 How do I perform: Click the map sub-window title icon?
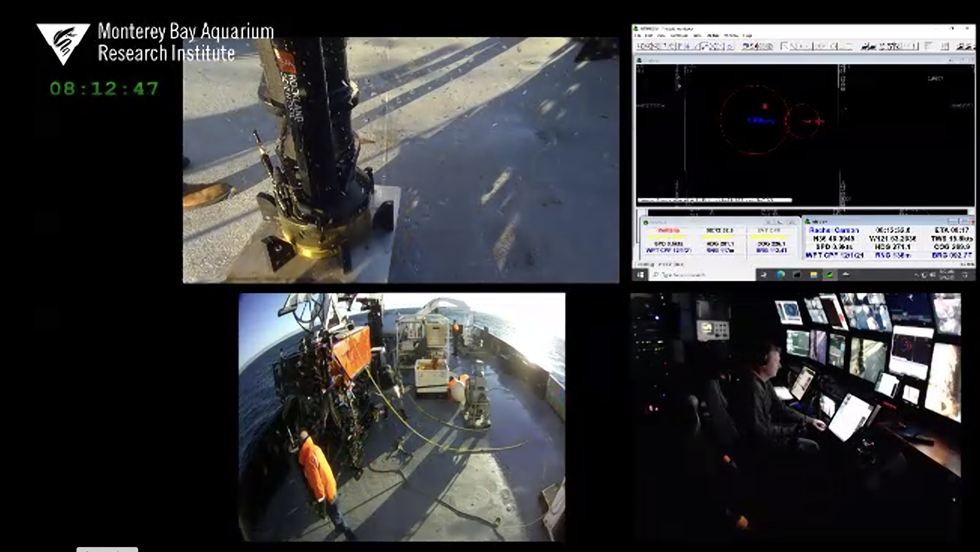[x=639, y=60]
